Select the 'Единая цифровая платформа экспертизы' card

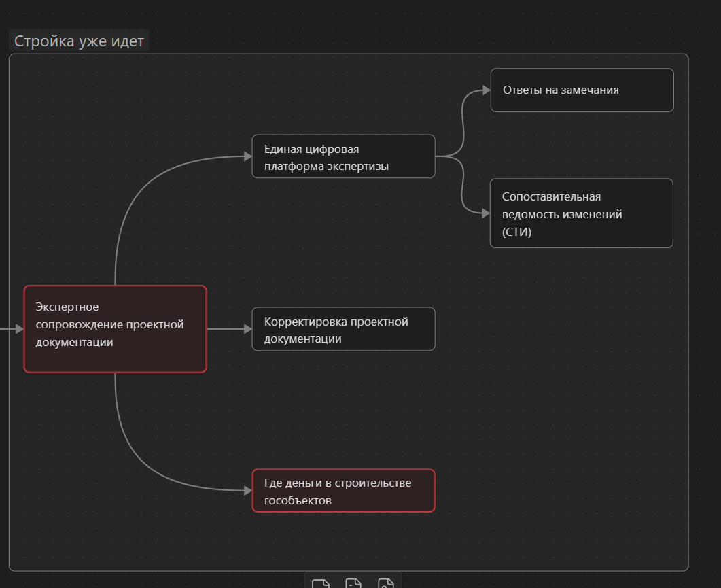coord(343,156)
